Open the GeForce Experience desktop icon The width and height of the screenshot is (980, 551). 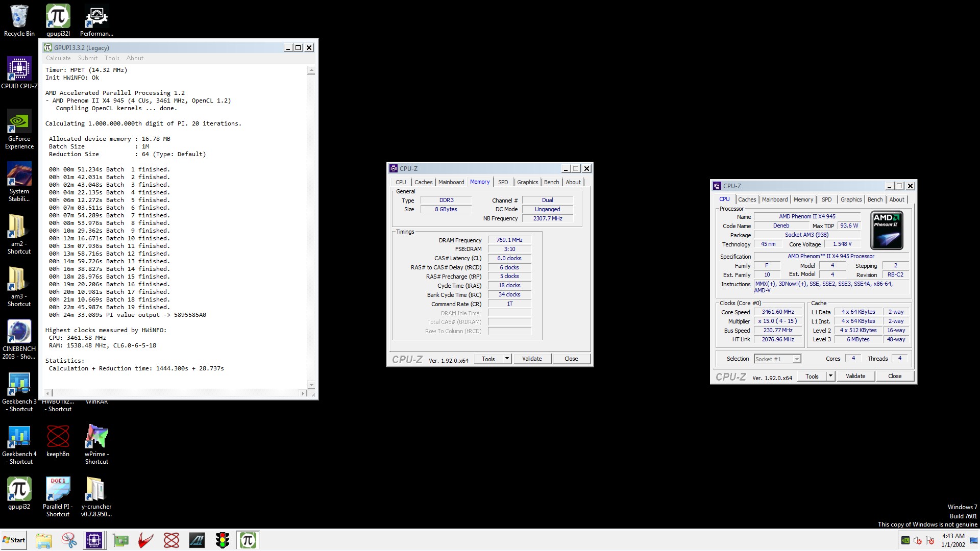[x=19, y=130]
